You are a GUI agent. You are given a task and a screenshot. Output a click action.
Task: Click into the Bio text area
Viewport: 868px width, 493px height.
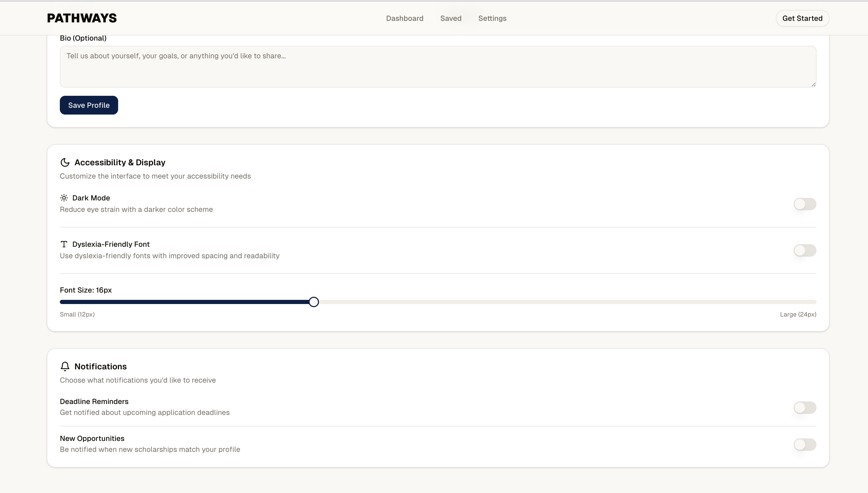pyautogui.click(x=438, y=67)
